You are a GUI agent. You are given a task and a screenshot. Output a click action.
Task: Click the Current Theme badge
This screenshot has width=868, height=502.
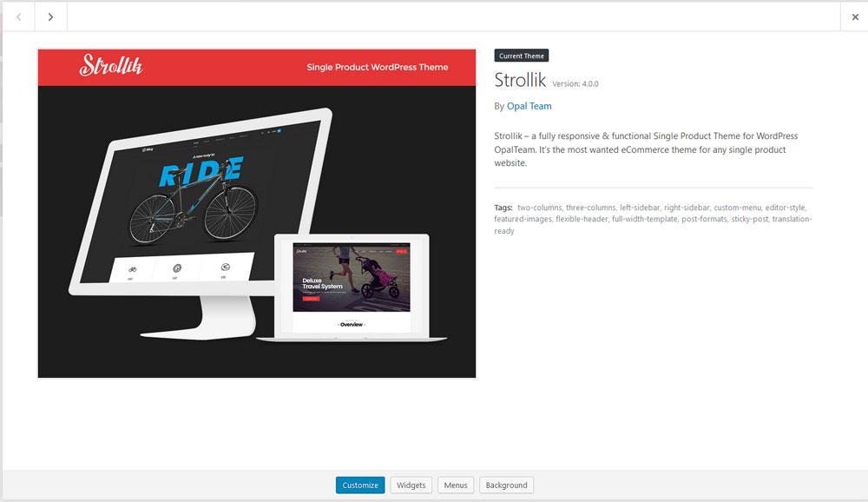coord(522,56)
